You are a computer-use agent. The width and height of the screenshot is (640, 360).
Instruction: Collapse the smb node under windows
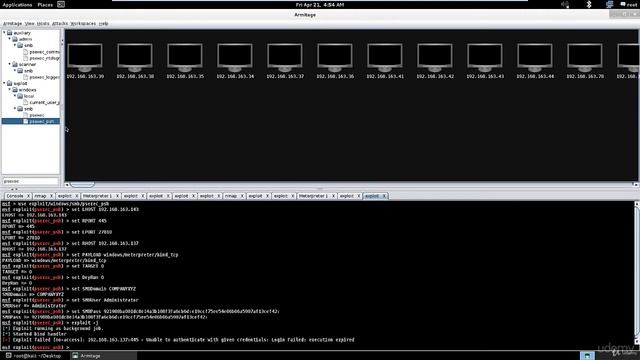pyautogui.click(x=15, y=109)
